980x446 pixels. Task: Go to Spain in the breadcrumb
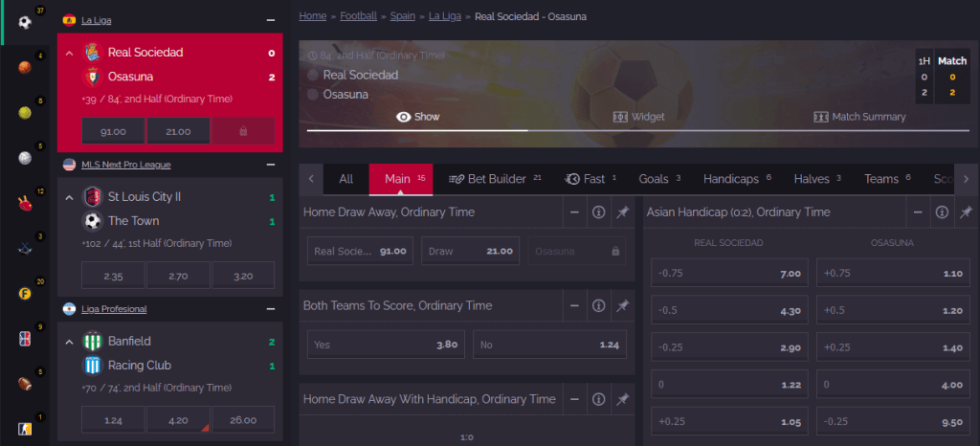click(x=402, y=16)
